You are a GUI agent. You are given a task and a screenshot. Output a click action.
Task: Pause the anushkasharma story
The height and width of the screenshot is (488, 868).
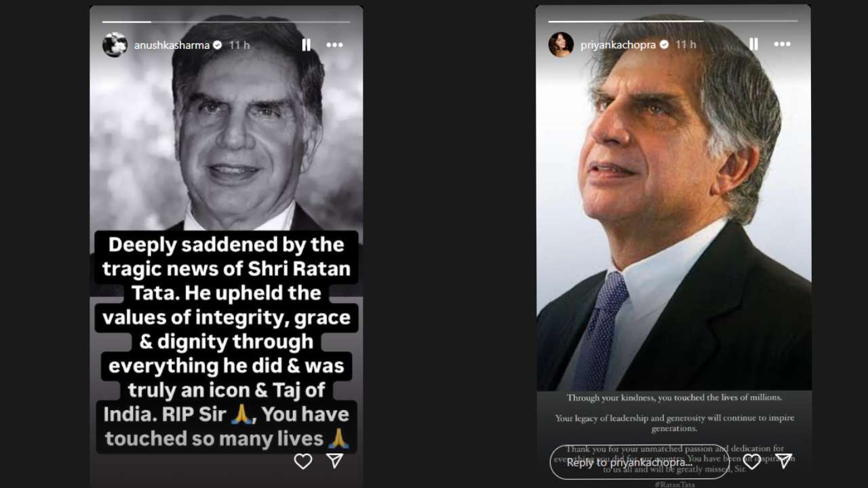(306, 45)
